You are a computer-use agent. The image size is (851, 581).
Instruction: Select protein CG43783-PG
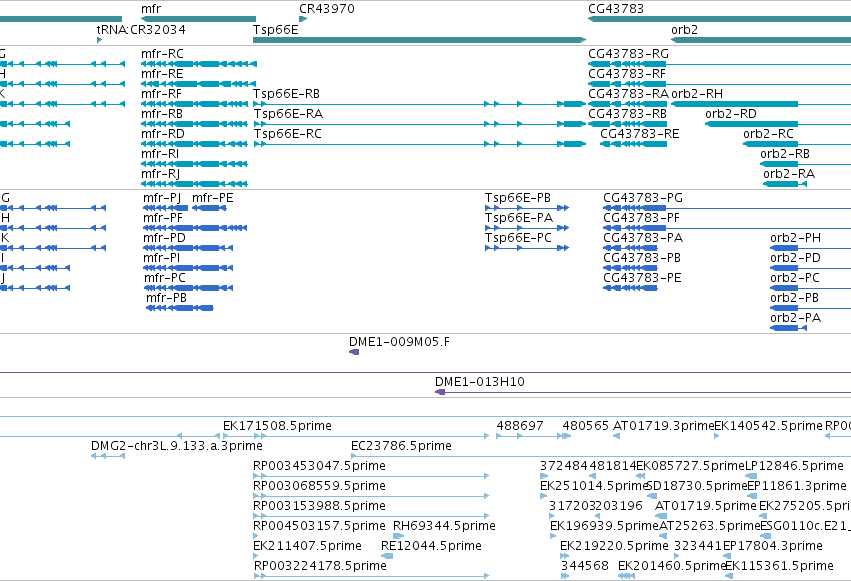pos(727,208)
